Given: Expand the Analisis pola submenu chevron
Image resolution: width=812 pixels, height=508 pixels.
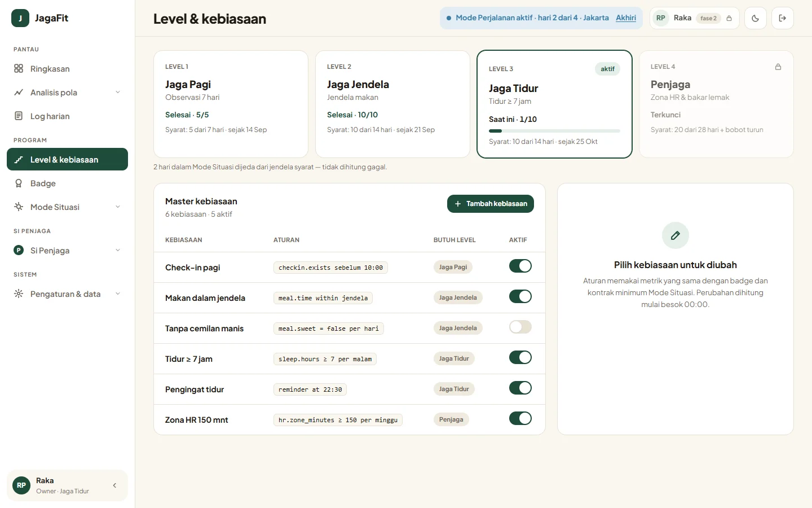Looking at the screenshot, I should click(118, 93).
